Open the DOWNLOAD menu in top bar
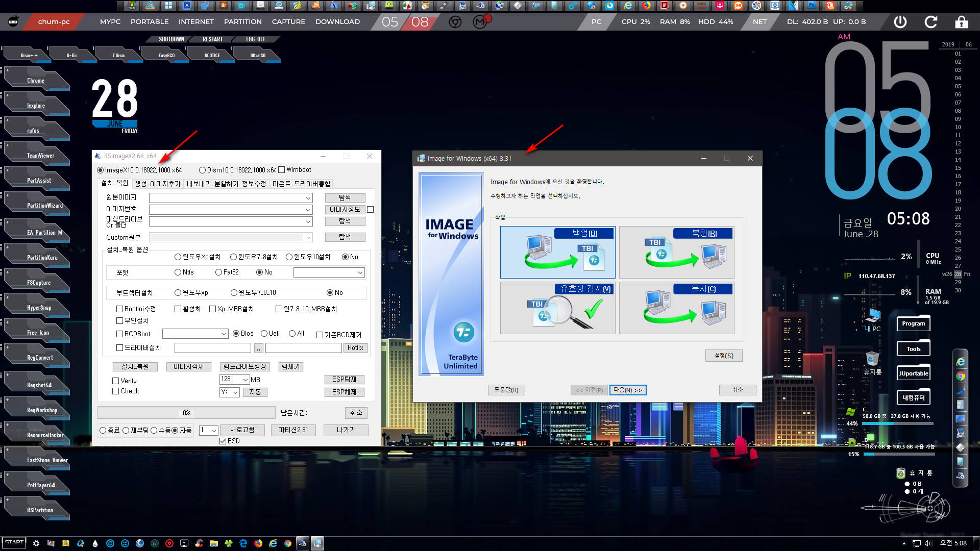The height and width of the screenshot is (551, 980). pyautogui.click(x=337, y=22)
